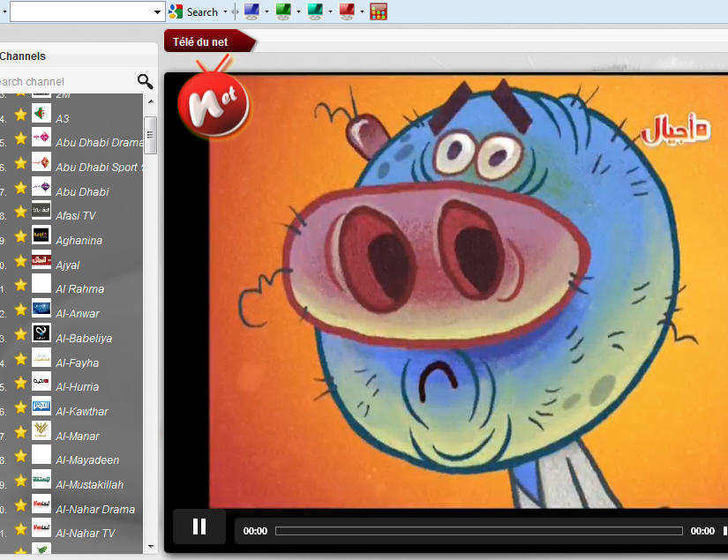Click the channel list scrollbar thumb
This screenshot has width=728, height=560.
click(x=150, y=135)
